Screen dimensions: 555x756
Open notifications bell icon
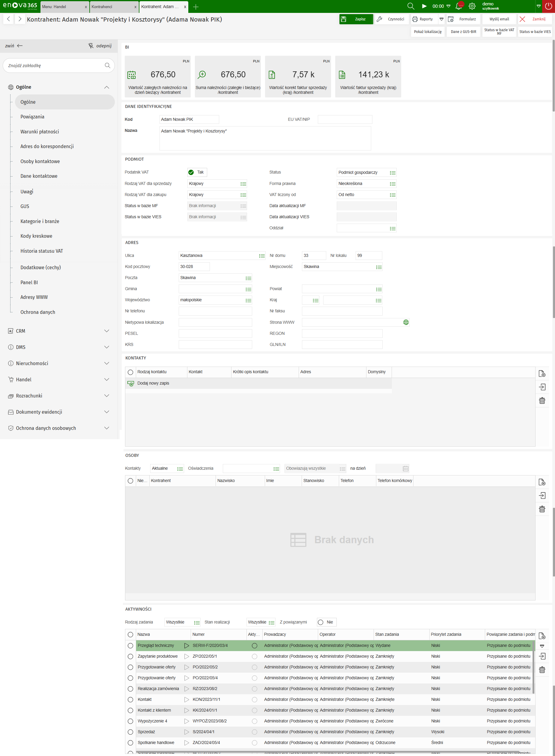point(458,6)
